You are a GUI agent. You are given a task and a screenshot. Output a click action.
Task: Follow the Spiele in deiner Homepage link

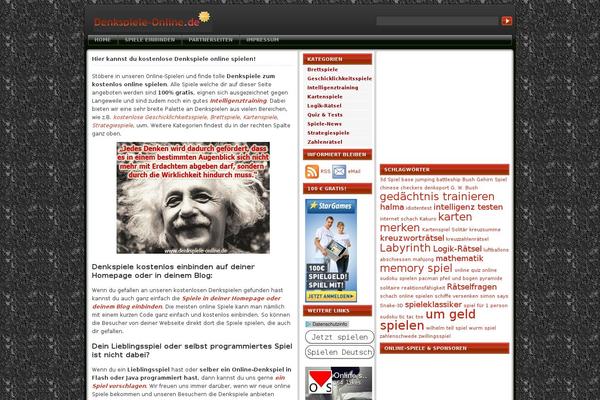click(231, 298)
